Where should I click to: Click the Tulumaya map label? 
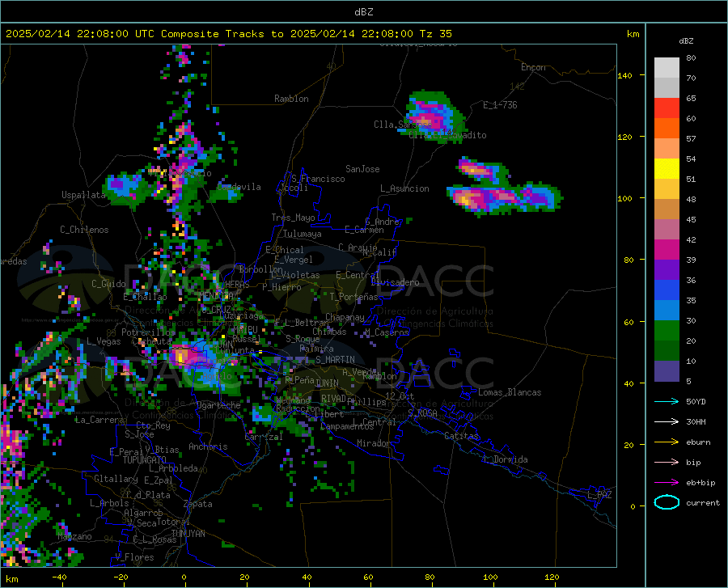(x=303, y=234)
